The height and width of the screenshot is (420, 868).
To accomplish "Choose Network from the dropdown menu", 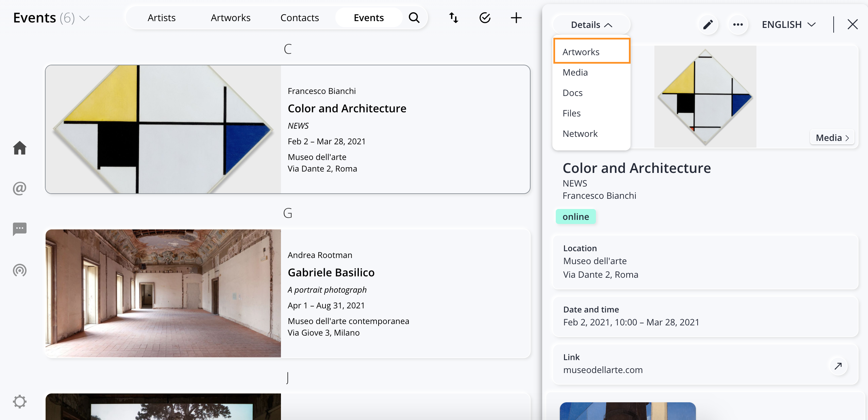I will pyautogui.click(x=580, y=133).
